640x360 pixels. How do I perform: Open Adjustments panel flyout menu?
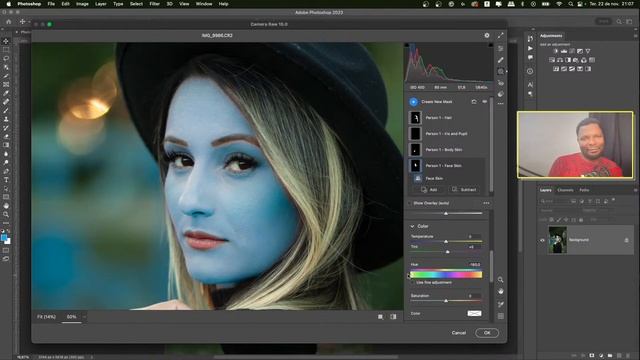(635, 36)
